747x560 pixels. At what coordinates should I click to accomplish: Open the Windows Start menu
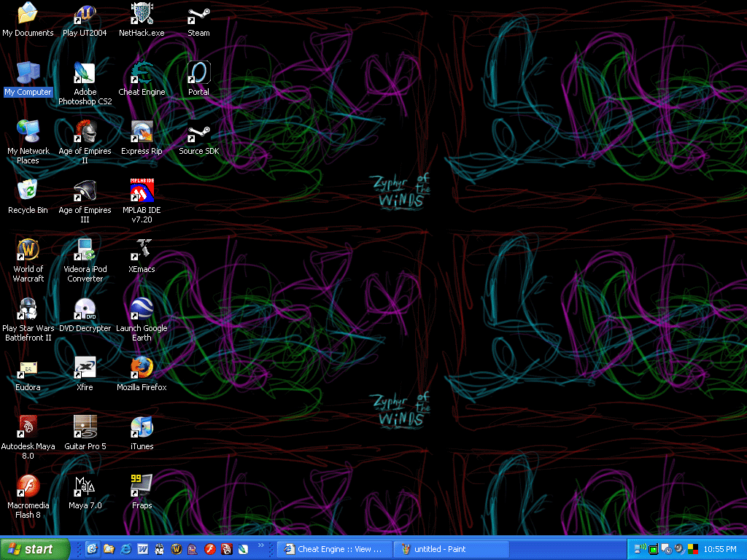point(35,549)
